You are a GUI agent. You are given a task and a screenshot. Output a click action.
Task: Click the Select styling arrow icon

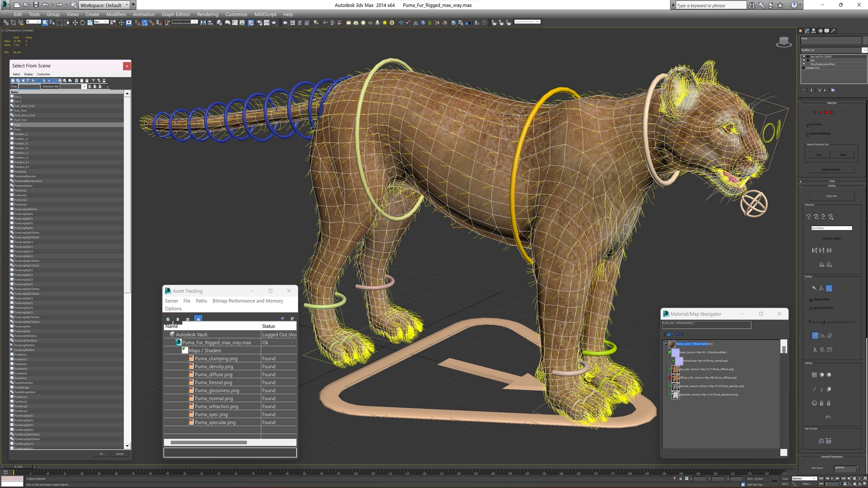(x=829, y=288)
